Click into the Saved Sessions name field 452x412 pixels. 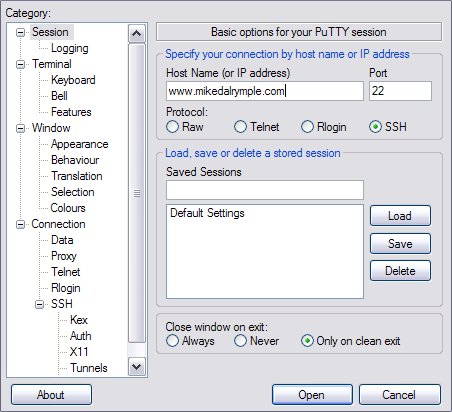coord(265,190)
